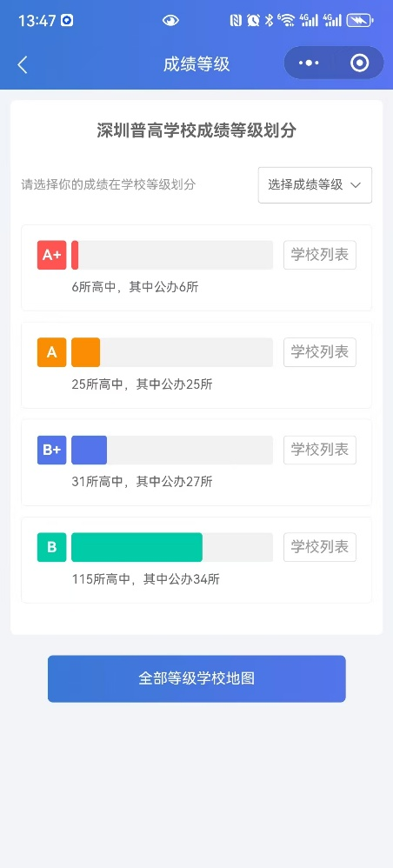
Task: Tap the eye icon in status bar
Action: pyautogui.click(x=170, y=21)
